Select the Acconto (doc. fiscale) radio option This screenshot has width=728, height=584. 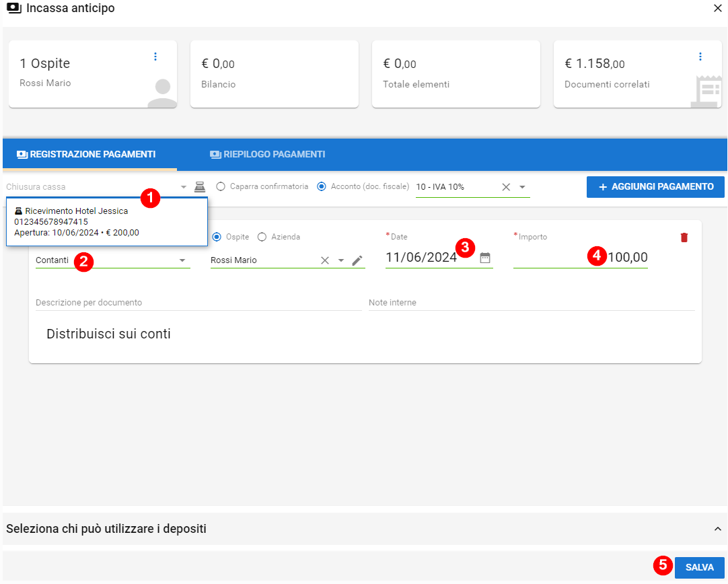pos(322,186)
